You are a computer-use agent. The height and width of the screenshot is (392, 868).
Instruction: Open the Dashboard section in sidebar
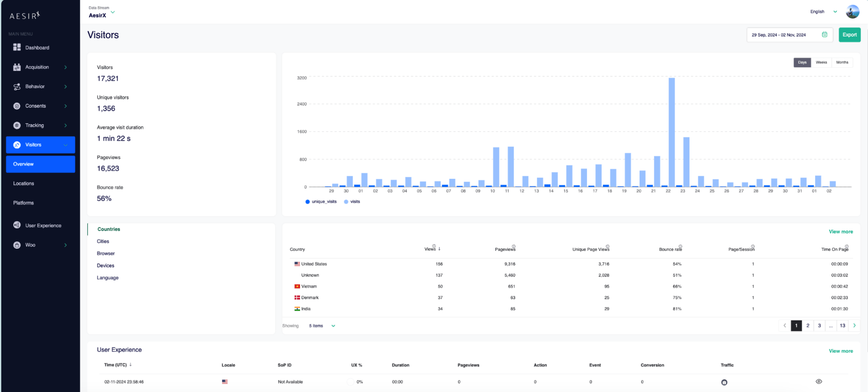(17, 47)
